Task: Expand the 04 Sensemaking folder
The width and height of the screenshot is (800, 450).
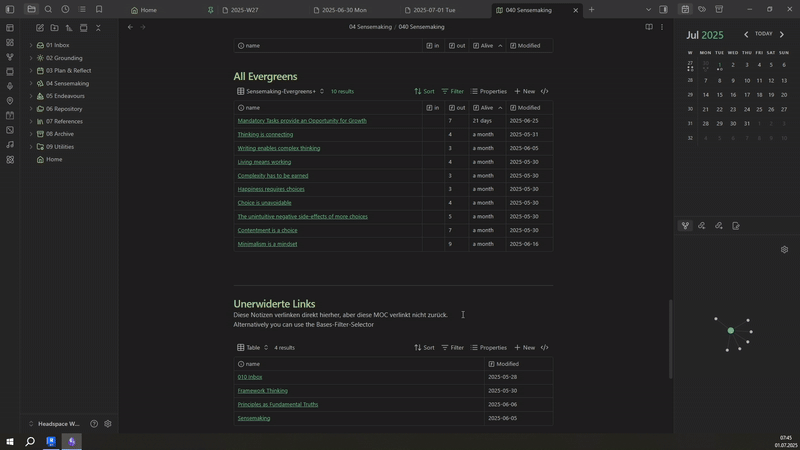Action: pos(31,84)
